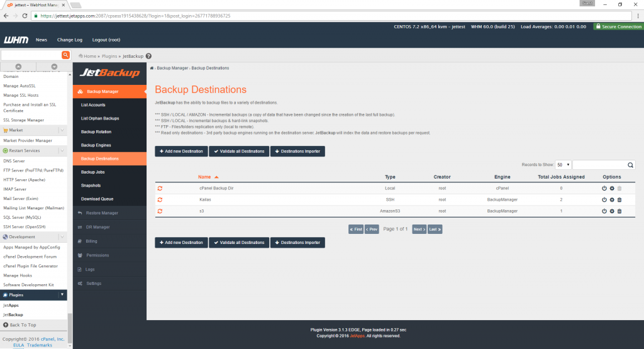This screenshot has width=644, height=349.
Task: Open settings gear for cPanel Backup Dir
Action: pyautogui.click(x=612, y=188)
